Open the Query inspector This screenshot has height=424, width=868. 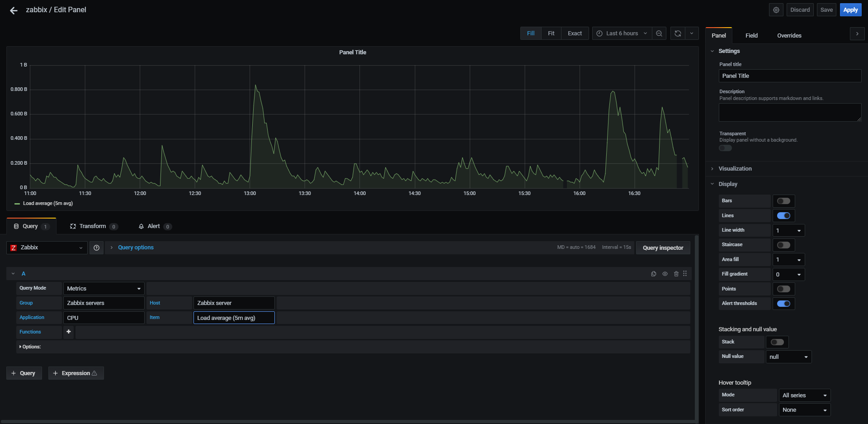click(663, 248)
